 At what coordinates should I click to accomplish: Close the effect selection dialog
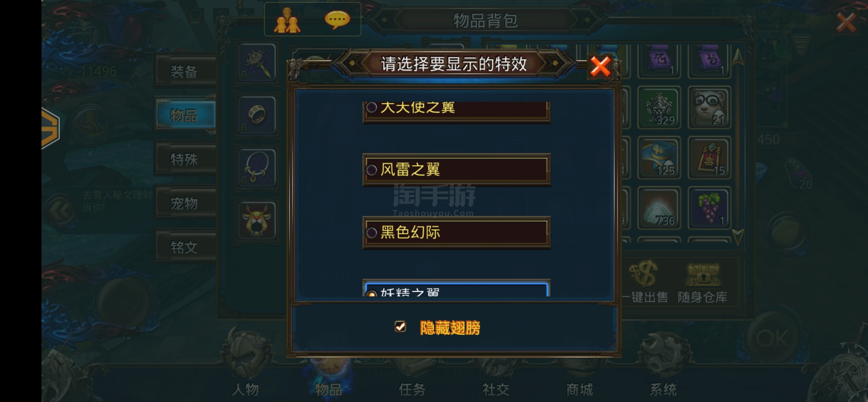600,66
